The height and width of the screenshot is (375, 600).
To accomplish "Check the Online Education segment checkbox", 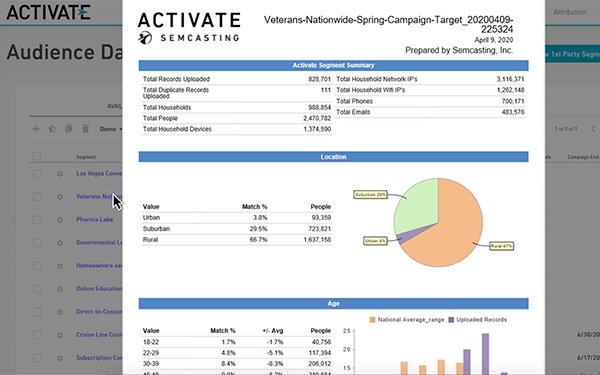I will point(37,289).
